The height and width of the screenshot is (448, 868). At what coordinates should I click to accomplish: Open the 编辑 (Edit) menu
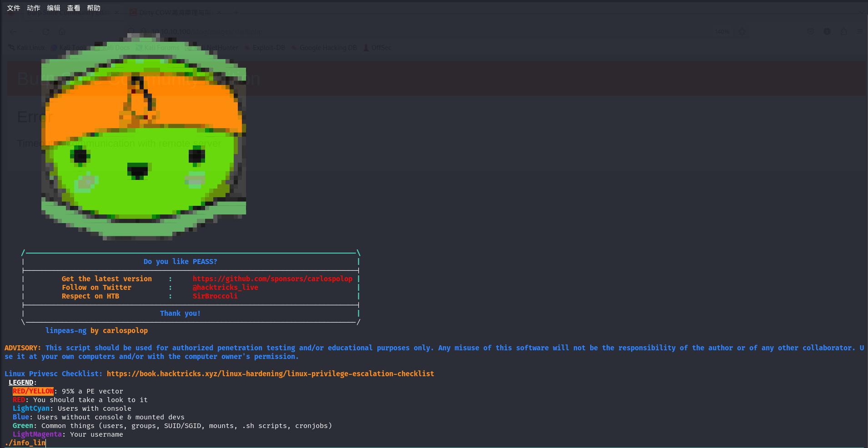pyautogui.click(x=54, y=8)
